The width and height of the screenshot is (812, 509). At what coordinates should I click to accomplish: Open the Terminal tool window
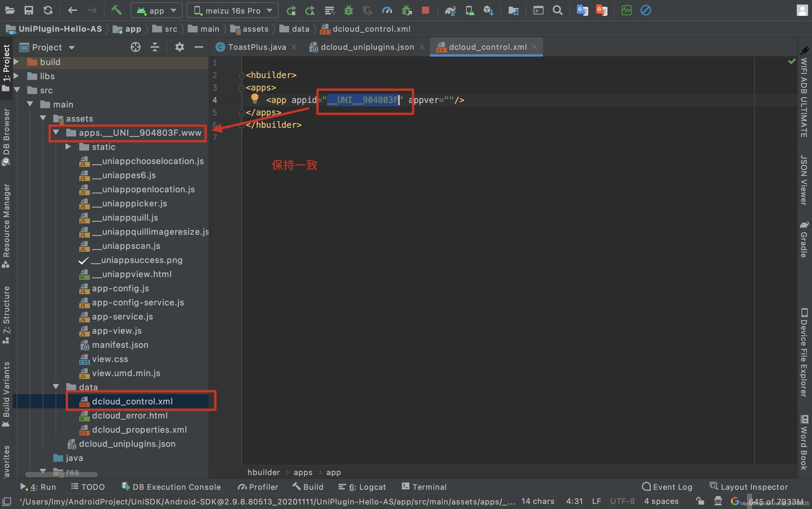click(x=424, y=487)
